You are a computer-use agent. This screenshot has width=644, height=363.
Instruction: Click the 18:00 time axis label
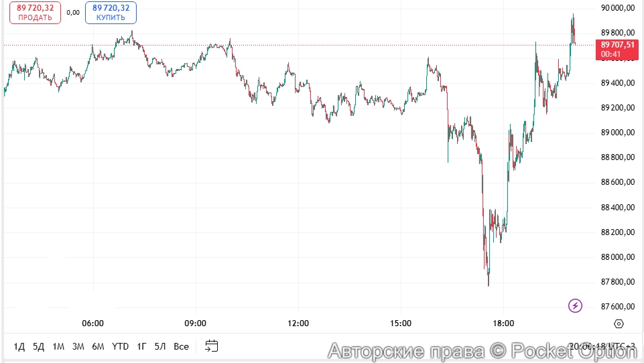(x=503, y=323)
